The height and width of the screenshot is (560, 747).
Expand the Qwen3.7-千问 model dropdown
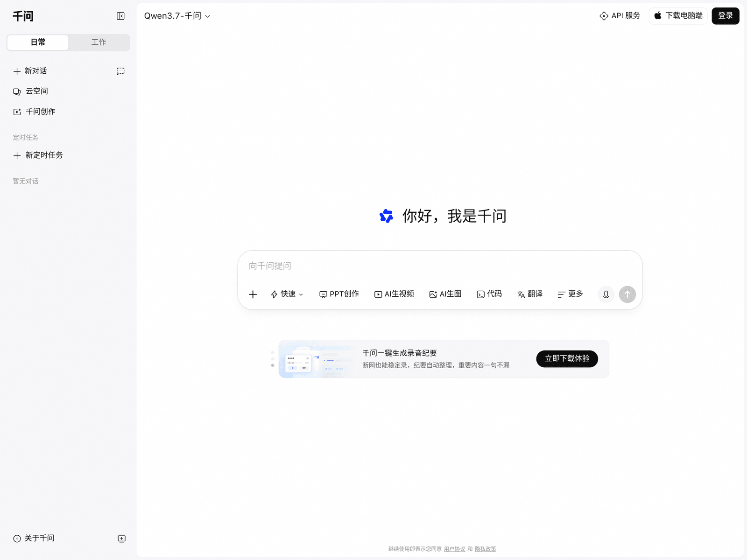pos(177,16)
